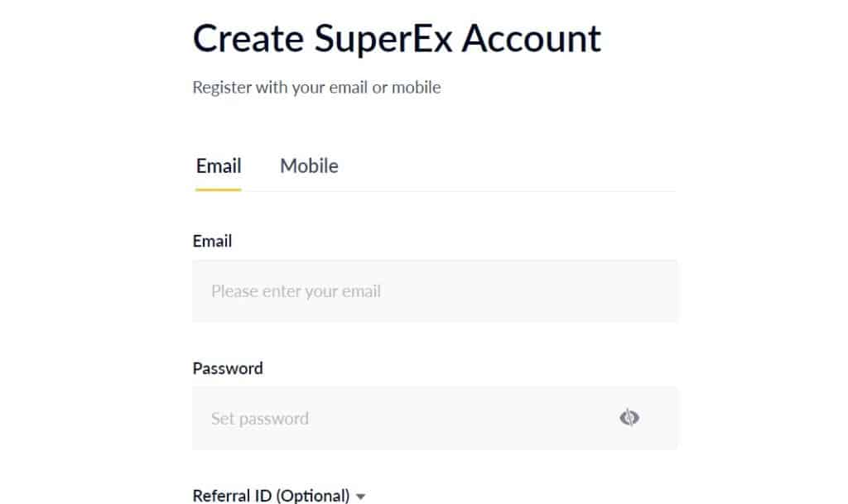The width and height of the screenshot is (848, 504).
Task: Select the Mobile tab for phone signup
Action: click(309, 166)
